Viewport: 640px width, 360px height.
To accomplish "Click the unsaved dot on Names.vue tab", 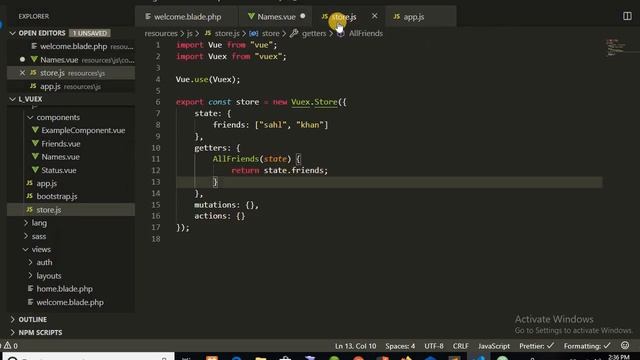I will (302, 16).
